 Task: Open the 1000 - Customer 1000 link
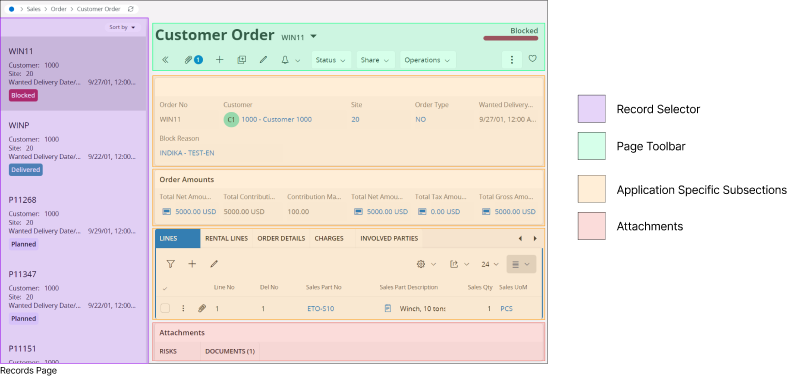[x=276, y=120]
